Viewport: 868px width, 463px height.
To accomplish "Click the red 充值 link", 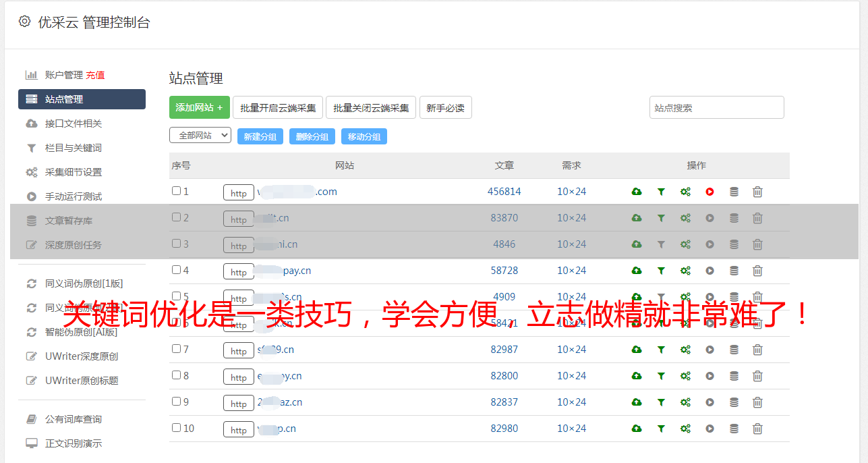I will coord(95,75).
